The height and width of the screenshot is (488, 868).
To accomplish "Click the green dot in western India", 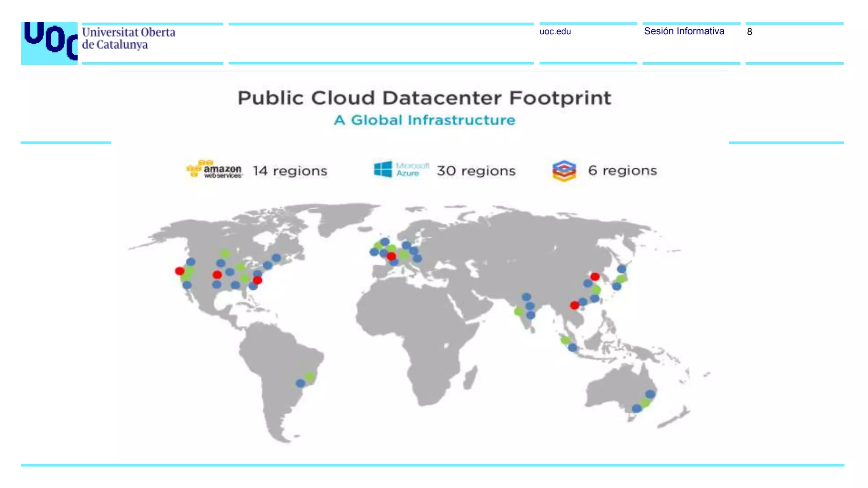I will click(518, 312).
